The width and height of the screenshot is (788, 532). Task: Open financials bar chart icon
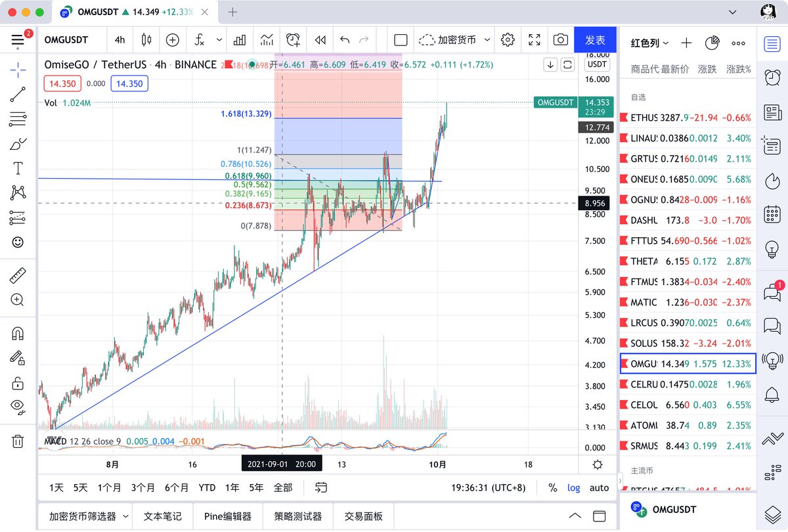pos(240,40)
